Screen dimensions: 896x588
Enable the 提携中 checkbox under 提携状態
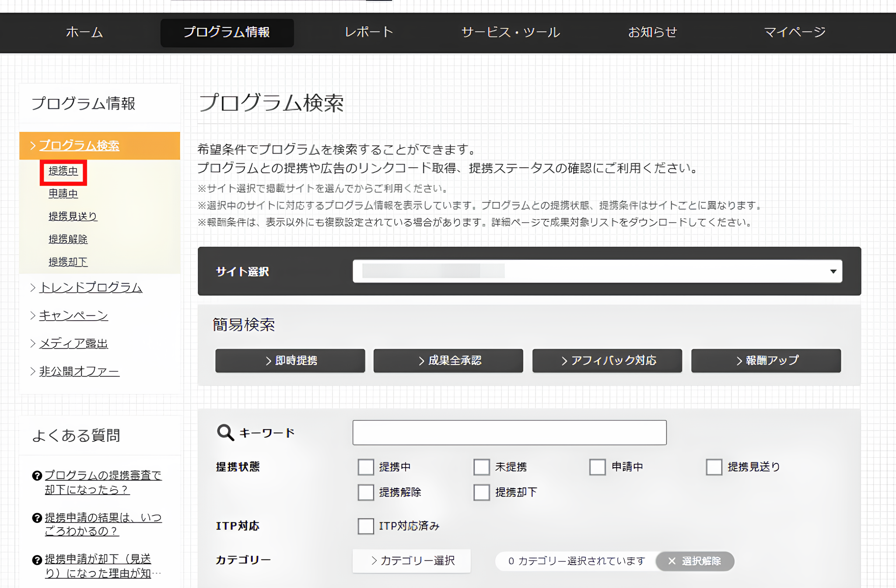coord(366,467)
